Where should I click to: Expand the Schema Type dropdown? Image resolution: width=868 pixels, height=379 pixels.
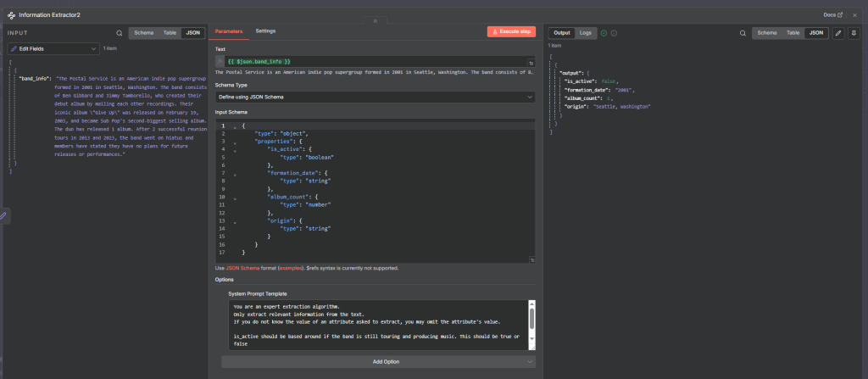[375, 98]
